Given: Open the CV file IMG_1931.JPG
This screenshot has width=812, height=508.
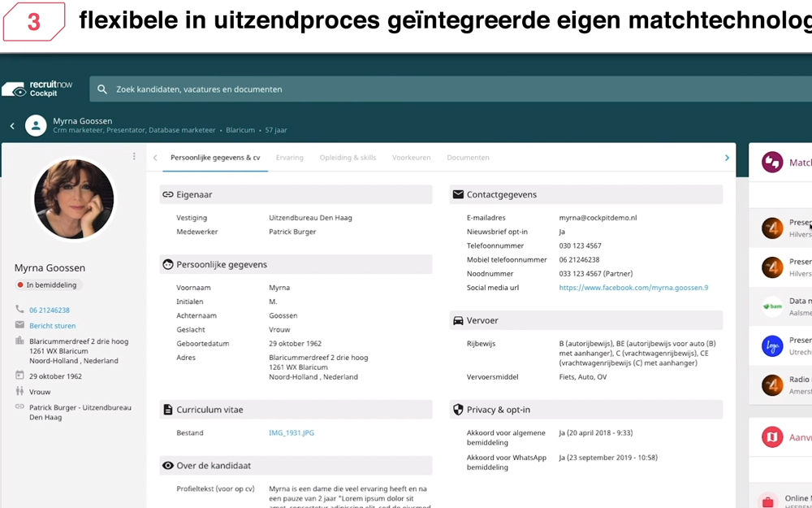Looking at the screenshot, I should [291, 432].
